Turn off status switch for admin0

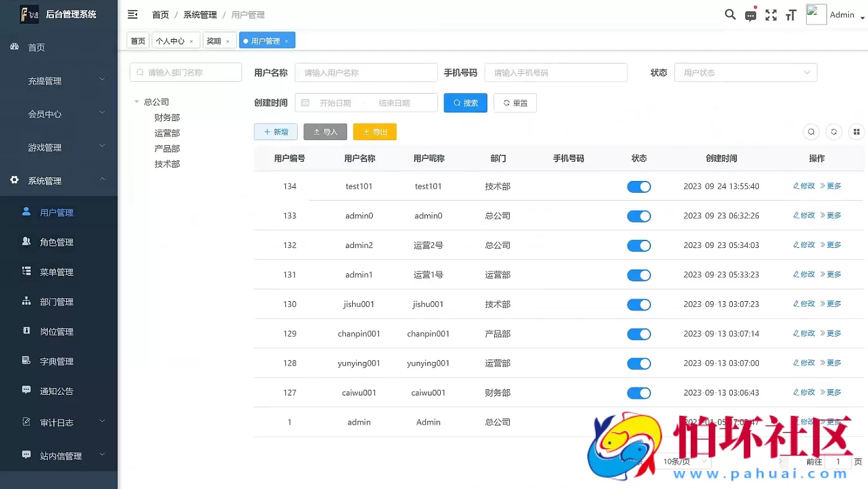[x=639, y=216]
